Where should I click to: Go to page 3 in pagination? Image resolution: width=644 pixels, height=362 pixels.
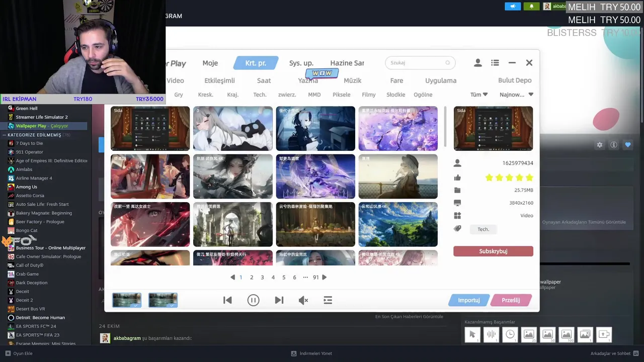(x=262, y=277)
